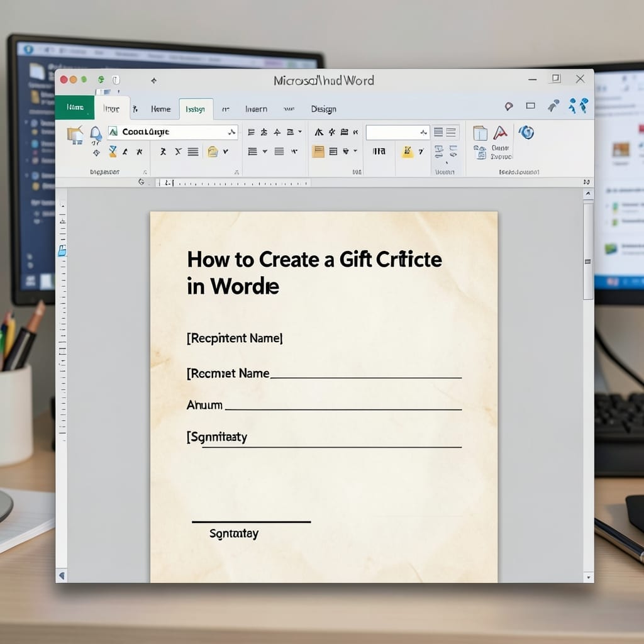The width and height of the screenshot is (644, 644).
Task: Click the vertical scrollbar thumb
Action: (x=588, y=250)
